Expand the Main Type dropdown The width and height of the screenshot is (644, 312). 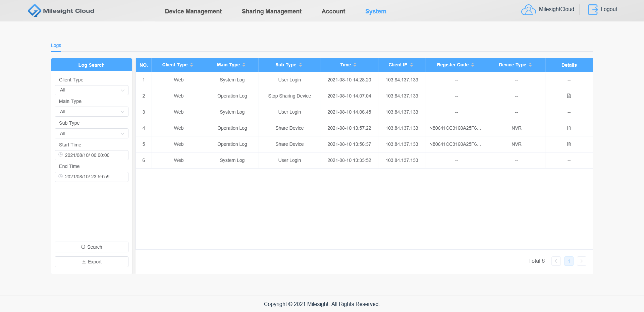92,112
